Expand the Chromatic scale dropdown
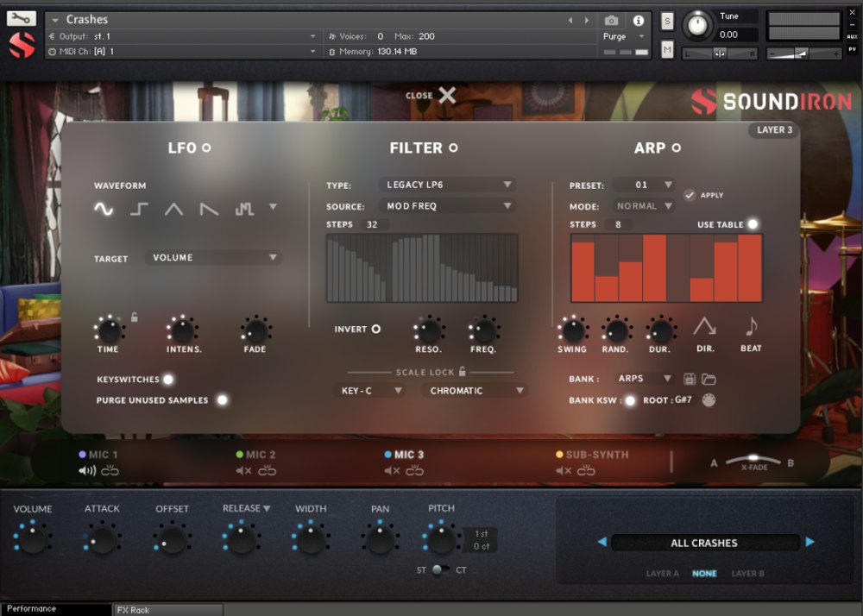 click(474, 390)
